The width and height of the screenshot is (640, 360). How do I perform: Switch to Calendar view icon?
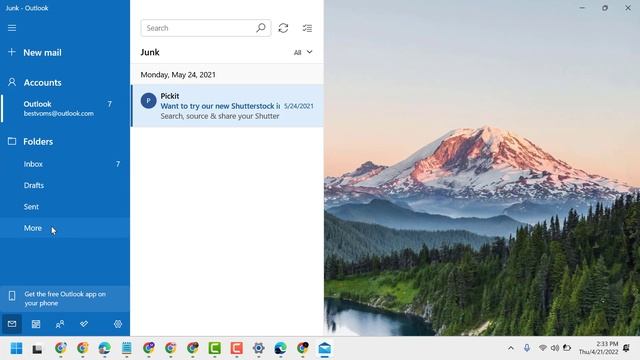[36, 324]
